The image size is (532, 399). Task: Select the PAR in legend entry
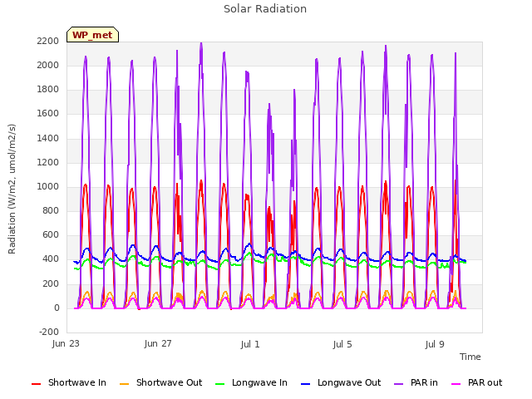click(x=416, y=382)
